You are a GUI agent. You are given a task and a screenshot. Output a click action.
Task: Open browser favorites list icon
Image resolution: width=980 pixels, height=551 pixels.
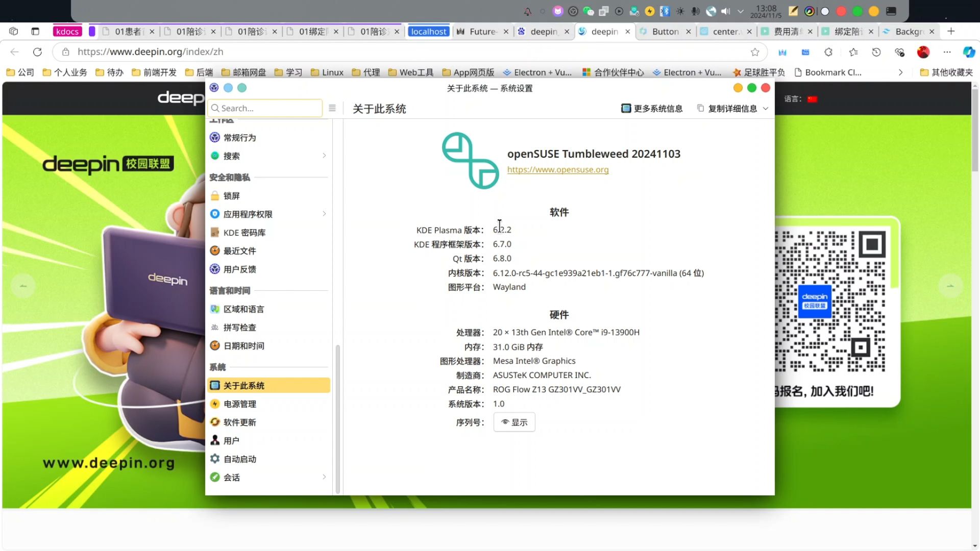[853, 52]
